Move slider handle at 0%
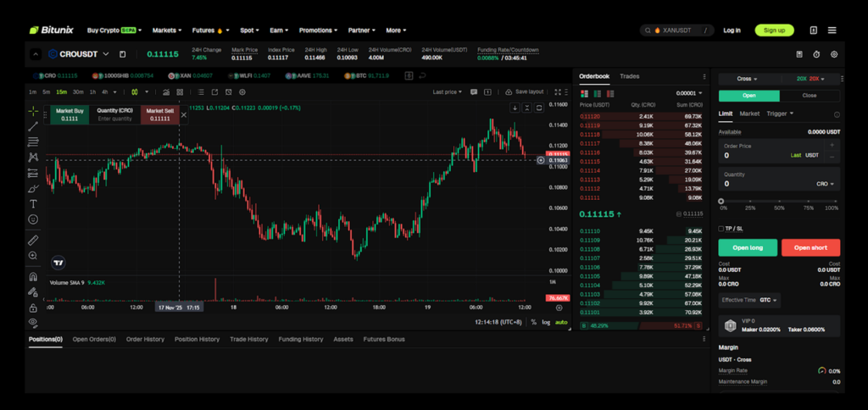868x410 pixels. tap(721, 202)
